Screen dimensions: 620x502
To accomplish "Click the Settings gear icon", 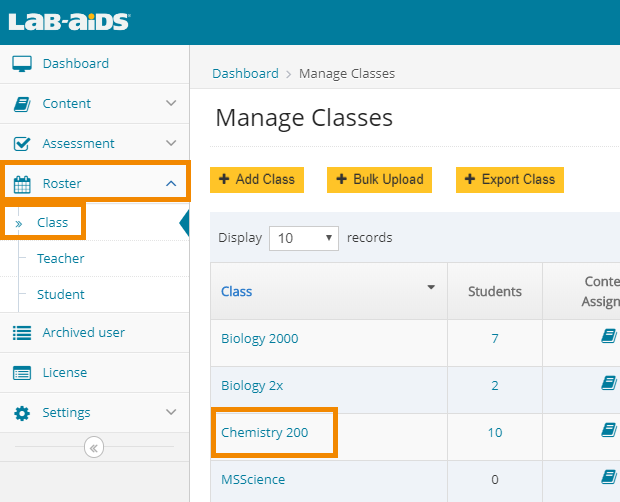I will [x=22, y=413].
